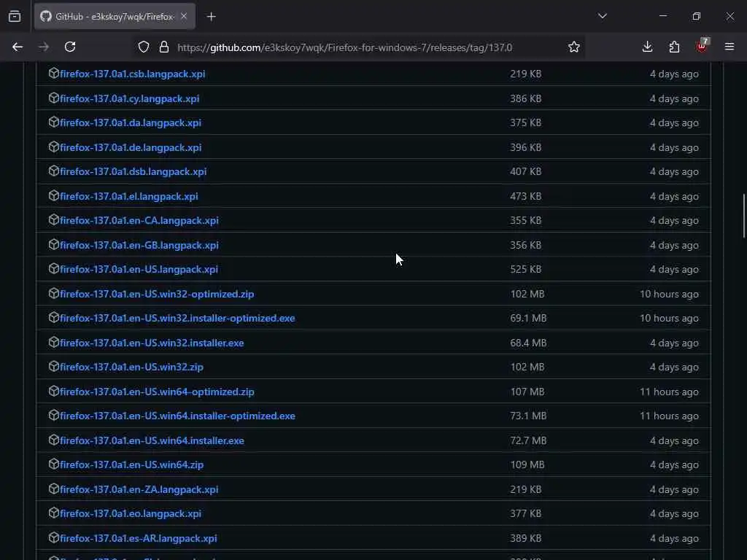This screenshot has height=560, width=747.
Task: Click the forward navigation arrow
Action: 43,47
